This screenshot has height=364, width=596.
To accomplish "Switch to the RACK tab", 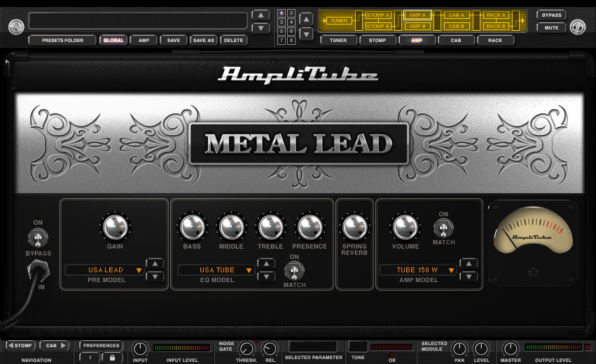I will tap(495, 41).
